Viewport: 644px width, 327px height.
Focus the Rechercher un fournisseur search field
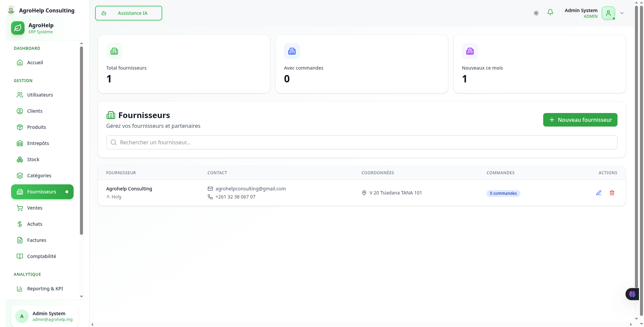pyautogui.click(x=361, y=142)
